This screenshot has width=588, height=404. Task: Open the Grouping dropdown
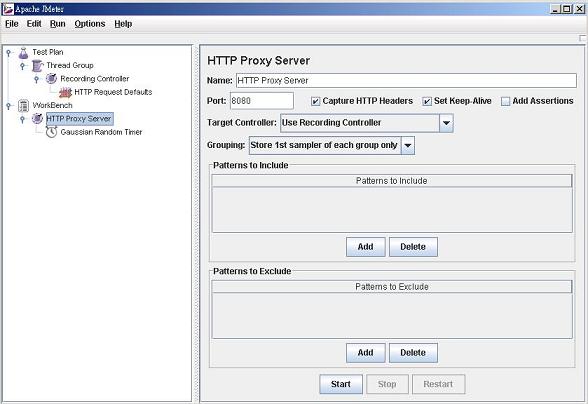pyautogui.click(x=408, y=145)
